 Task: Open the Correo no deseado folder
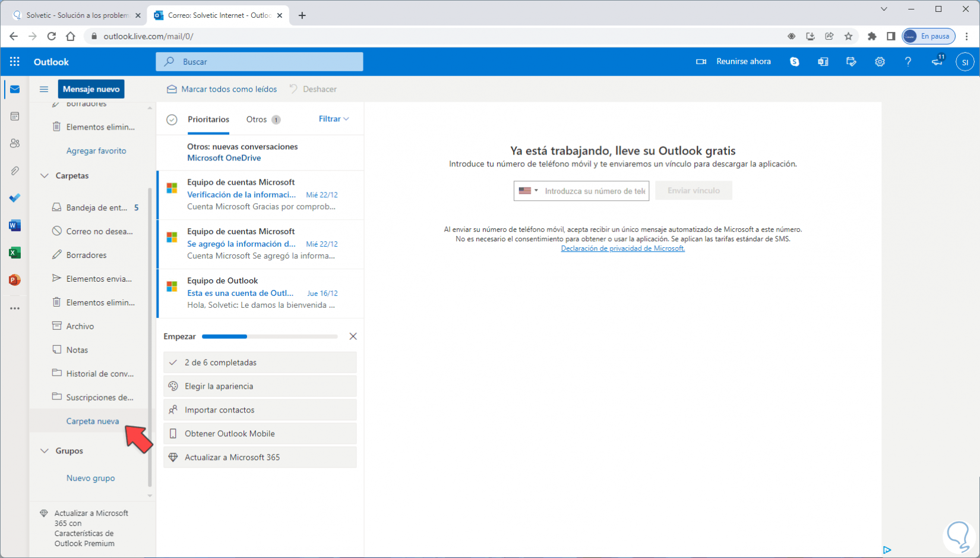pyautogui.click(x=92, y=231)
